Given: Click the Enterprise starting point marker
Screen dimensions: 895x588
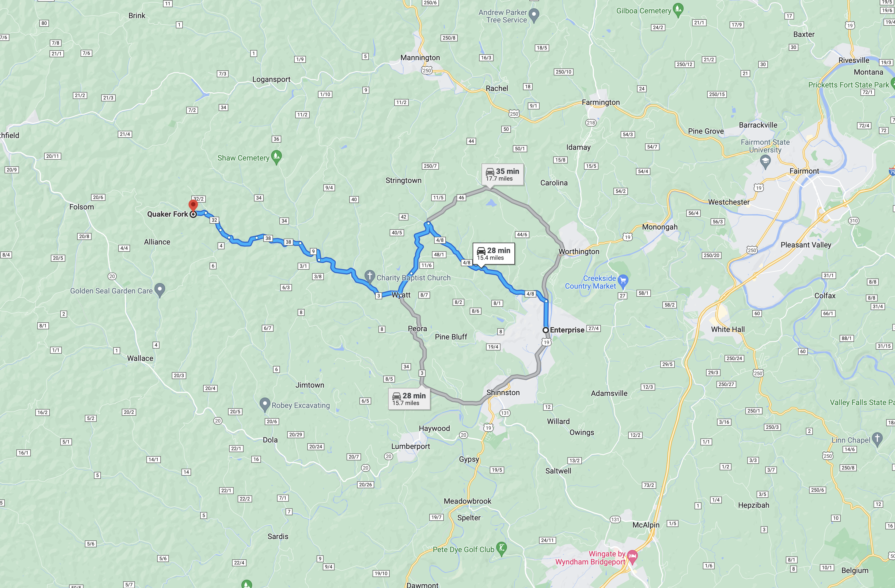Looking at the screenshot, I should point(546,330).
